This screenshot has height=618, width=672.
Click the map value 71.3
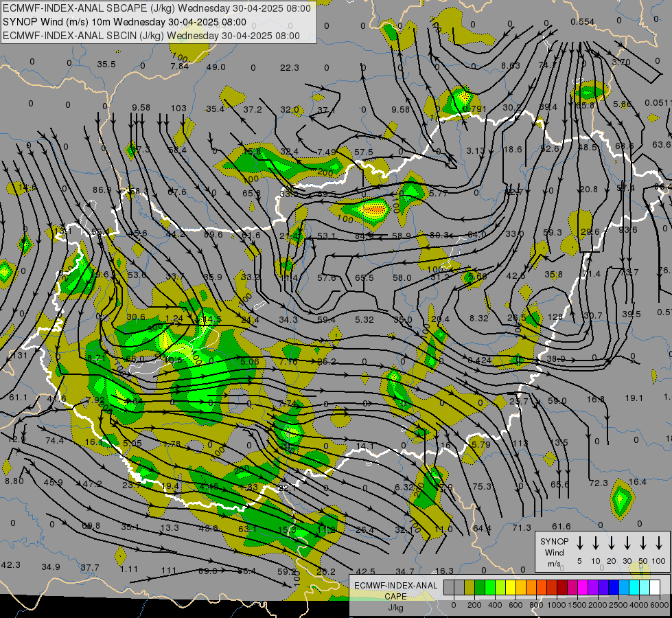point(522,528)
